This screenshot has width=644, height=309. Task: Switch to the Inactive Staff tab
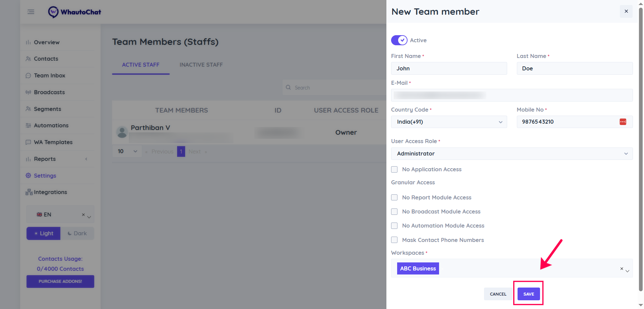pos(201,65)
